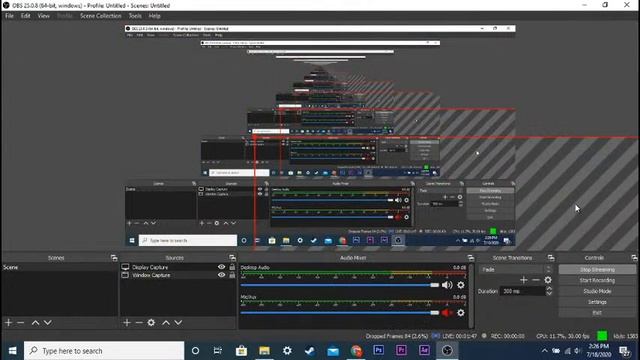Click the OBS Studio taskbar icon
The image size is (640, 360).
click(x=447, y=351)
